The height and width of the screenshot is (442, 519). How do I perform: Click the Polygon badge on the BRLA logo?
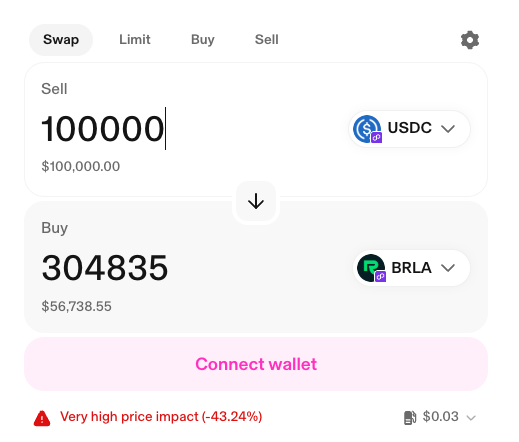click(381, 277)
